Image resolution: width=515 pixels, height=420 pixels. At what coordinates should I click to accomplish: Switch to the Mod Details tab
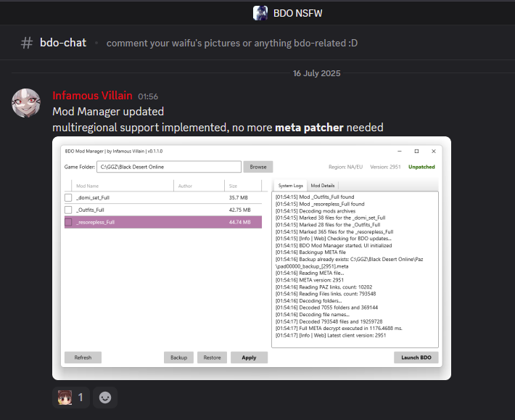[323, 186]
